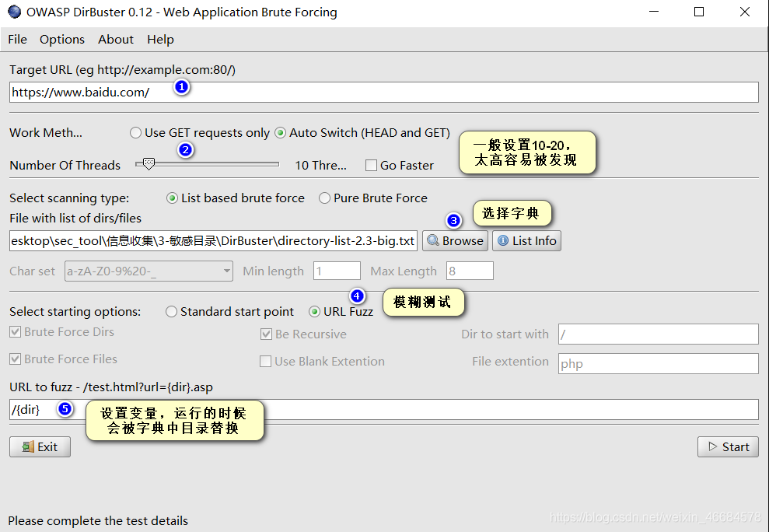Click the info icon on List Info button
This screenshot has height=532, width=769.
click(x=503, y=241)
